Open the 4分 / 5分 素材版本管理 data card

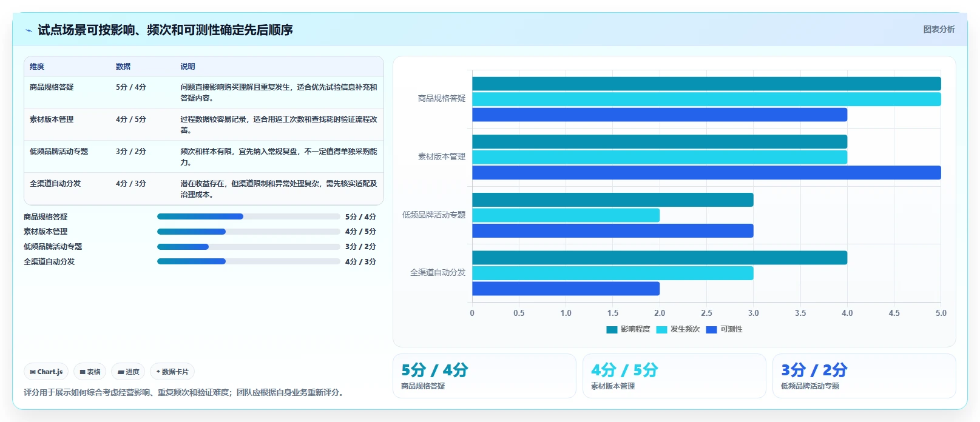[674, 376]
